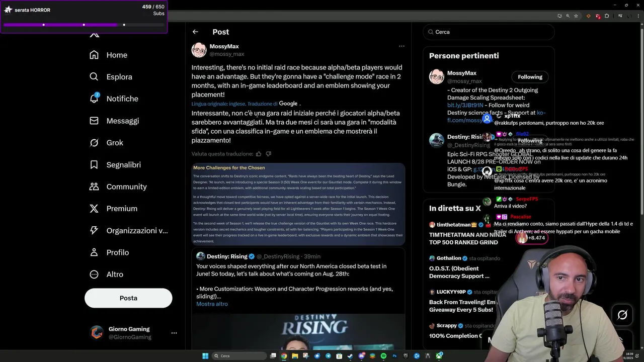Rate translation with thumbs down
This screenshot has width=644, height=362.
point(268,154)
